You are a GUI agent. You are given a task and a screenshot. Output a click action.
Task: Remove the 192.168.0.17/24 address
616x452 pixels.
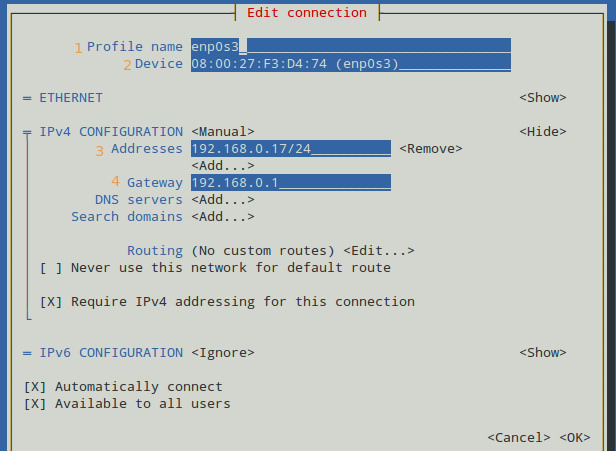[x=431, y=149]
